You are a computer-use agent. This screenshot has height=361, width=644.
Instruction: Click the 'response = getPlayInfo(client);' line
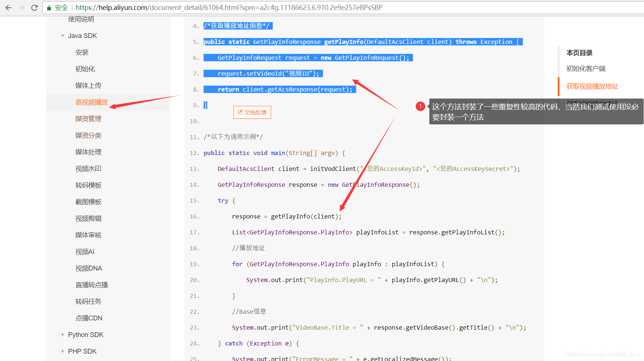pyautogui.click(x=287, y=216)
